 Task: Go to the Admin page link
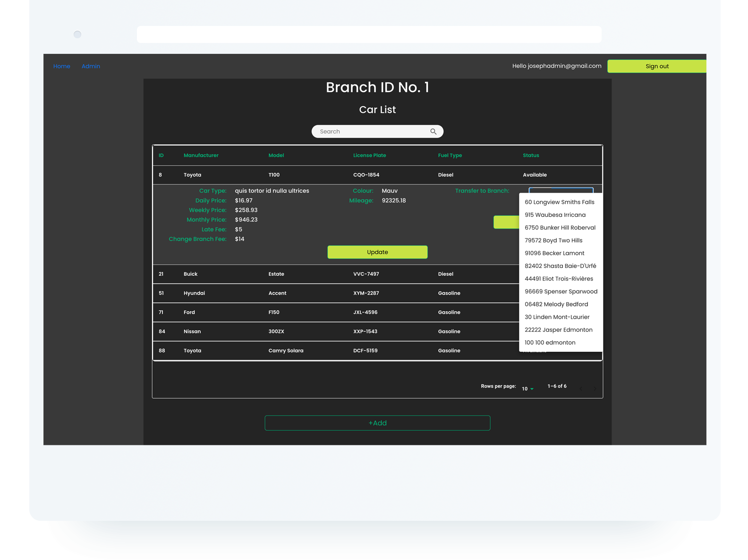click(x=91, y=66)
